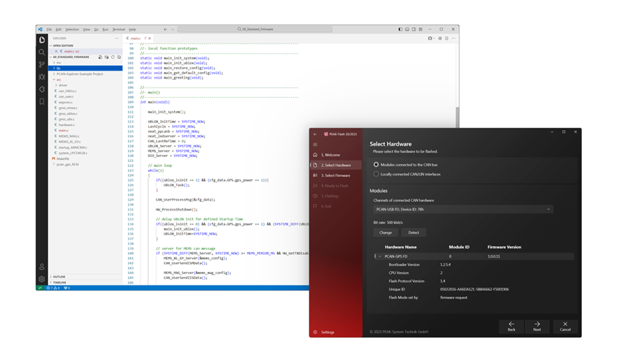Click the hamburger menu in PEAK-Flash
The image size is (617, 364).
pos(315,144)
